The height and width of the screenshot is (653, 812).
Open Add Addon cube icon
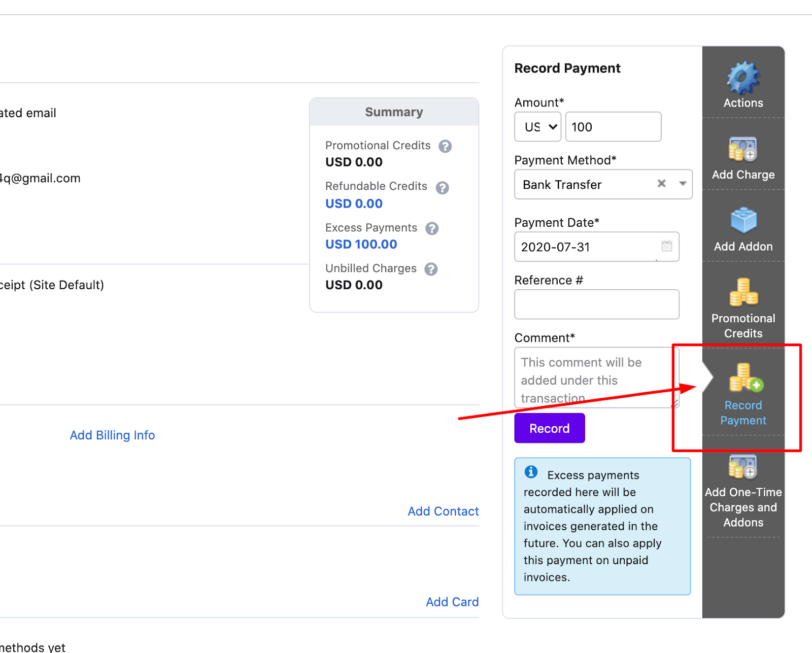(x=743, y=221)
